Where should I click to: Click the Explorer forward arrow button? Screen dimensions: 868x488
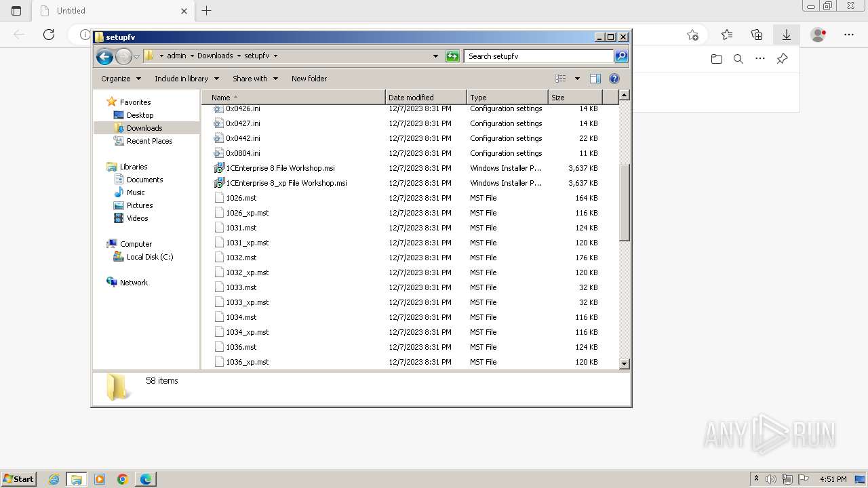[123, 56]
